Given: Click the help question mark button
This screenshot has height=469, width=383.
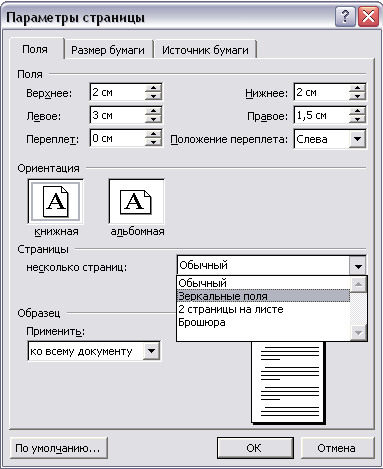Looking at the screenshot, I should click(345, 17).
